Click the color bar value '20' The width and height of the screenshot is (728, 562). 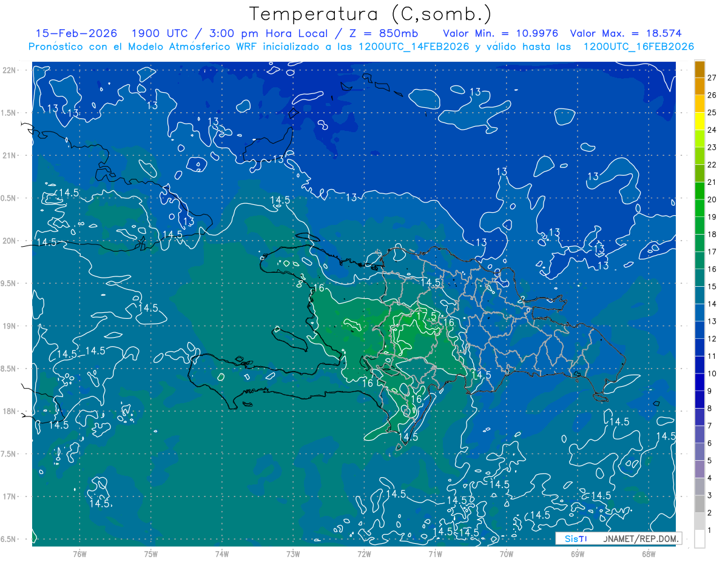[x=712, y=199]
